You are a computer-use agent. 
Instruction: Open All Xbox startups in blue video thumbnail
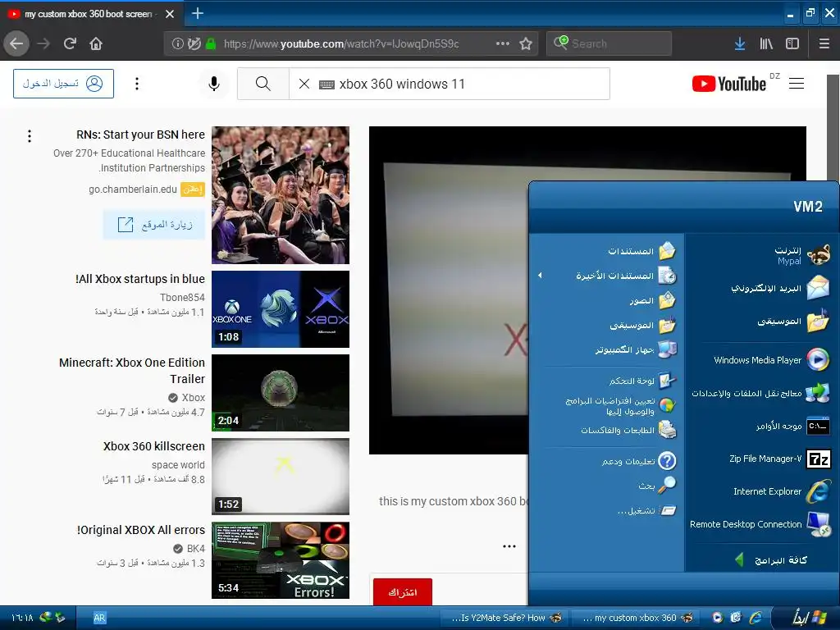pyautogui.click(x=281, y=309)
